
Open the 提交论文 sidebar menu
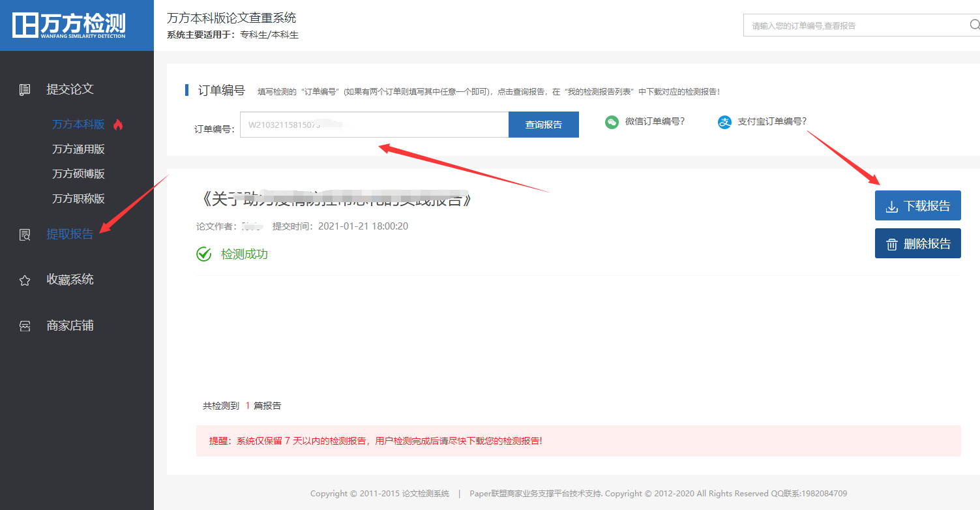click(70, 89)
